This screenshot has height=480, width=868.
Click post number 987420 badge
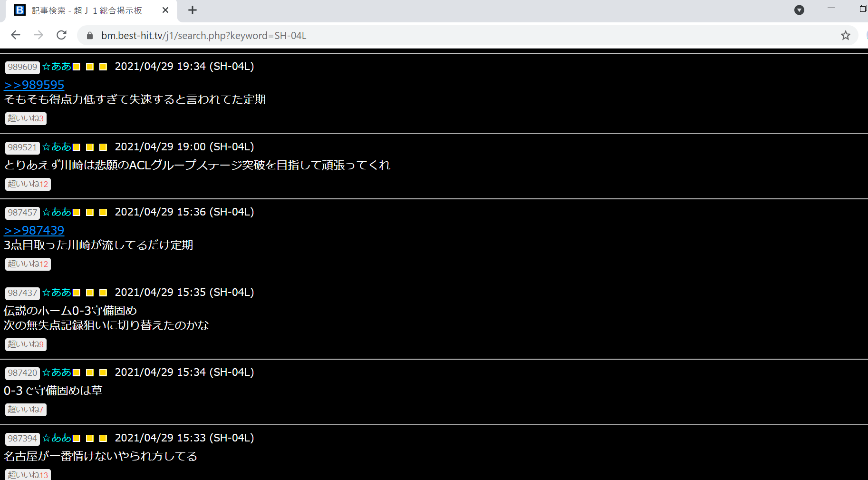22,373
